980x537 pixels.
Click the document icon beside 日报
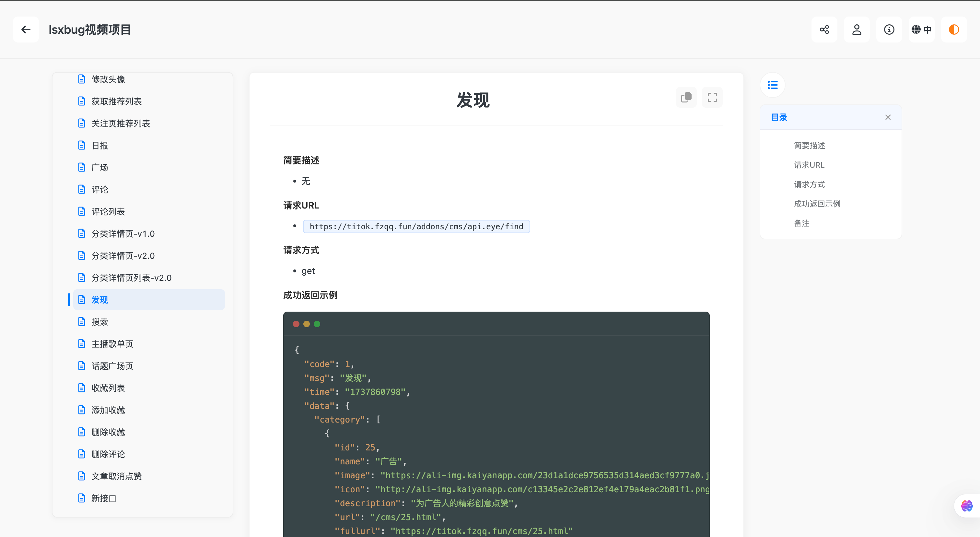[x=81, y=145]
